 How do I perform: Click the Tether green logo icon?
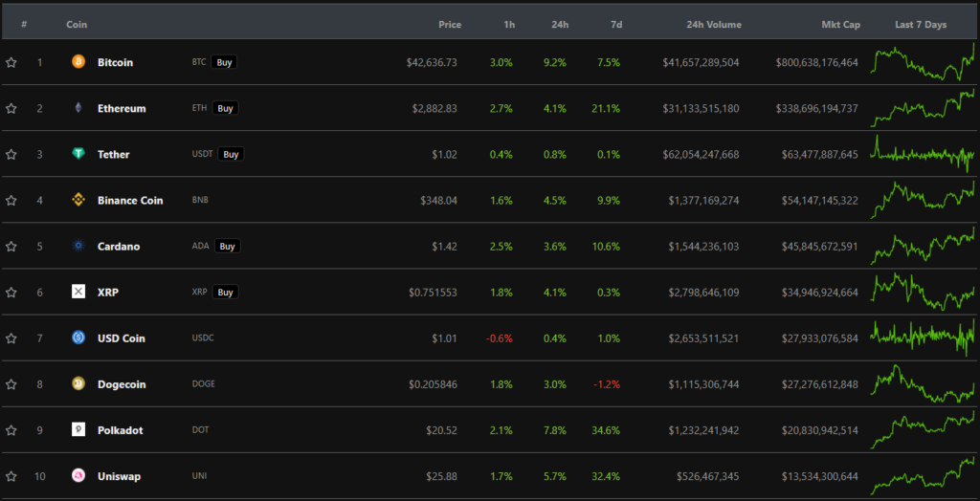coord(78,154)
